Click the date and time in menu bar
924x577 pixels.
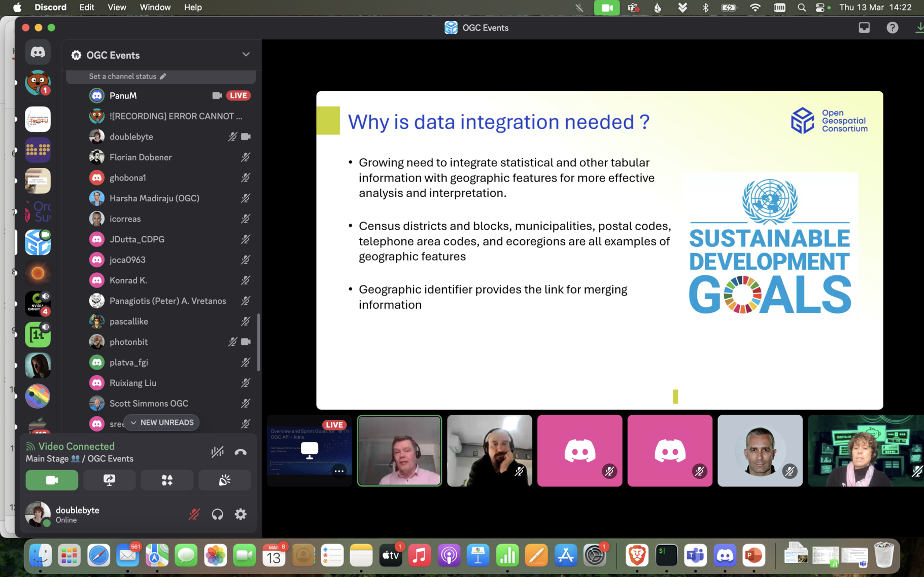(x=876, y=8)
